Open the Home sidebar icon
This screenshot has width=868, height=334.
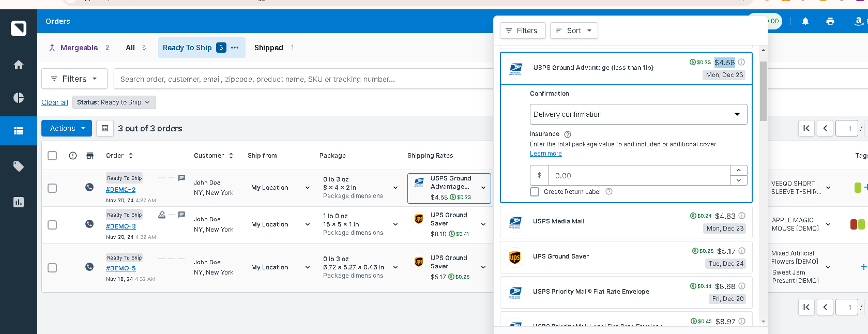19,65
